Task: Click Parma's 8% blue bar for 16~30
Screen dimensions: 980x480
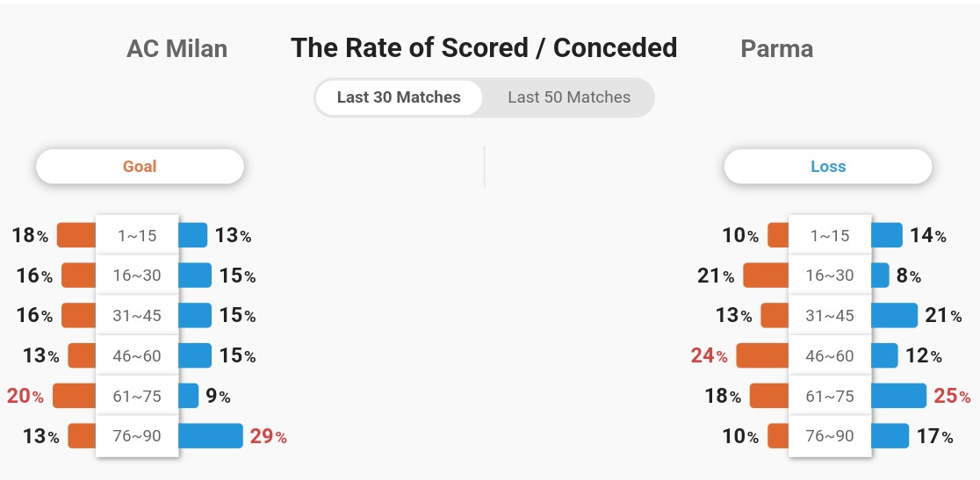Action: 880,276
